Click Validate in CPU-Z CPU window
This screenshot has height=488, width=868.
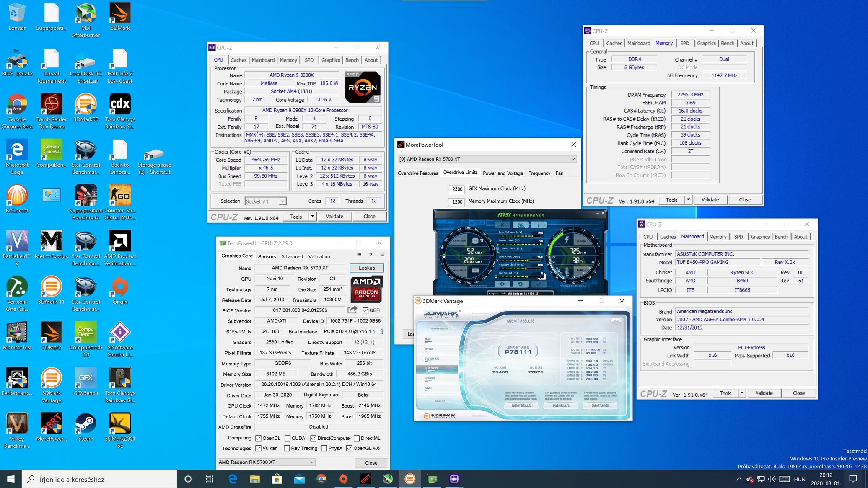coord(334,217)
